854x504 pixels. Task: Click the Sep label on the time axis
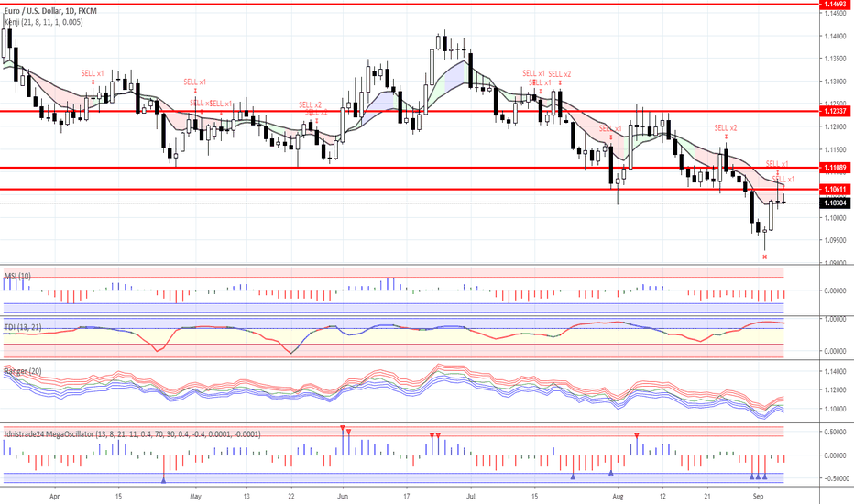pyautogui.click(x=758, y=497)
